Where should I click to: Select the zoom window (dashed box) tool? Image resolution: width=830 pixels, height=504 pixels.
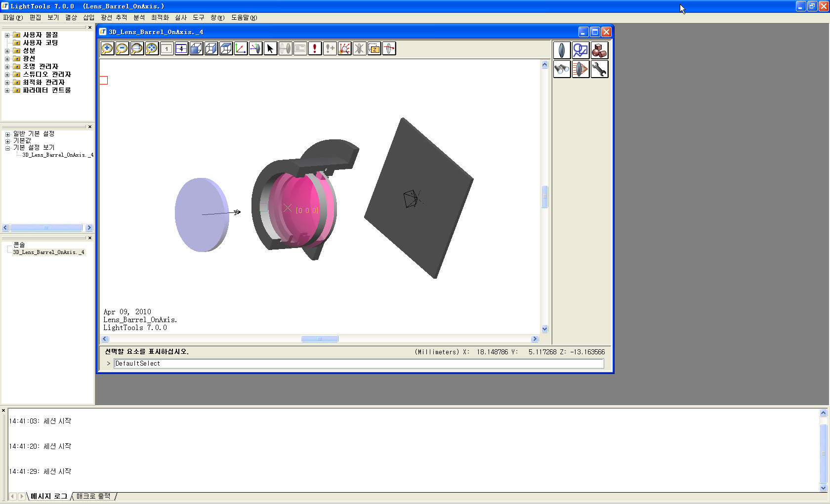point(137,48)
